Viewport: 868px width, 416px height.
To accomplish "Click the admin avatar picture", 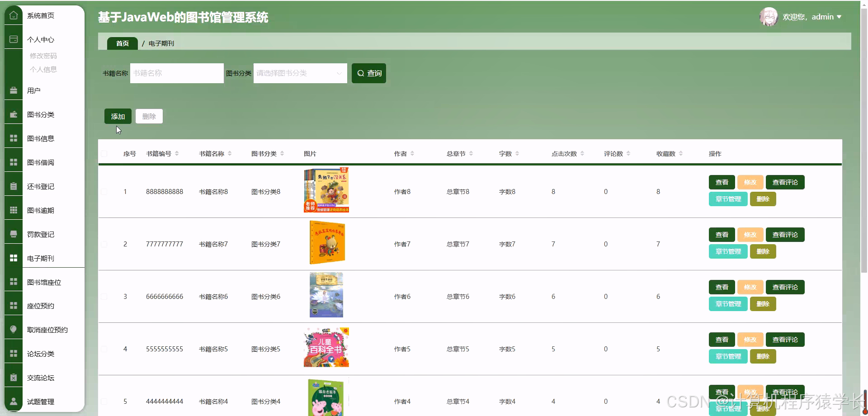I will [769, 17].
